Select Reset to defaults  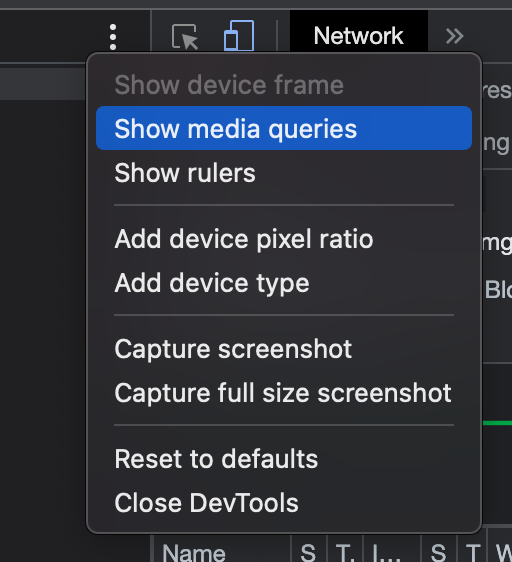pos(284,459)
